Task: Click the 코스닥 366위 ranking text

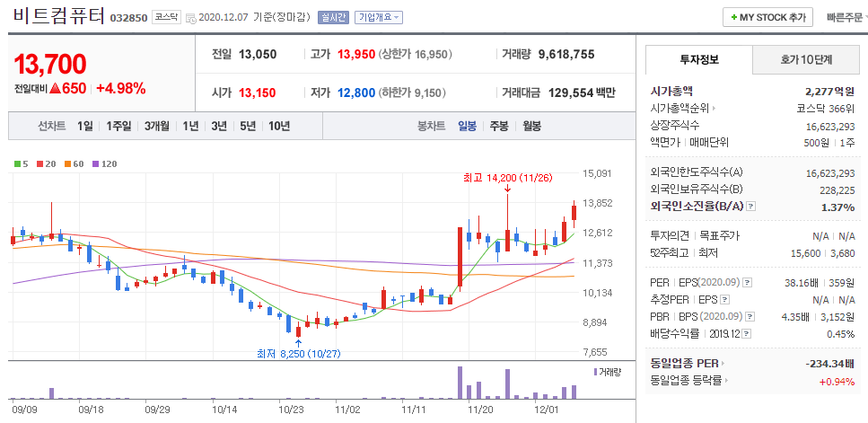Action: [x=826, y=109]
